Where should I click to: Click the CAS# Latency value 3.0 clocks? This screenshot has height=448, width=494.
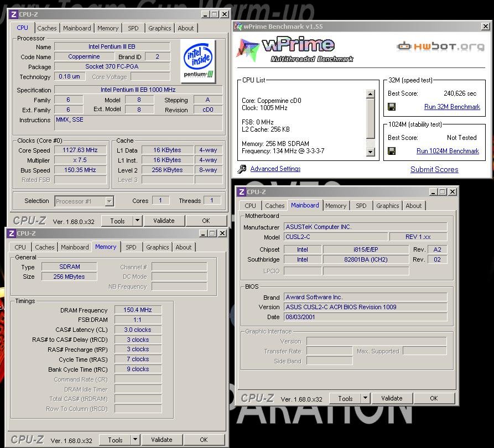tap(138, 330)
